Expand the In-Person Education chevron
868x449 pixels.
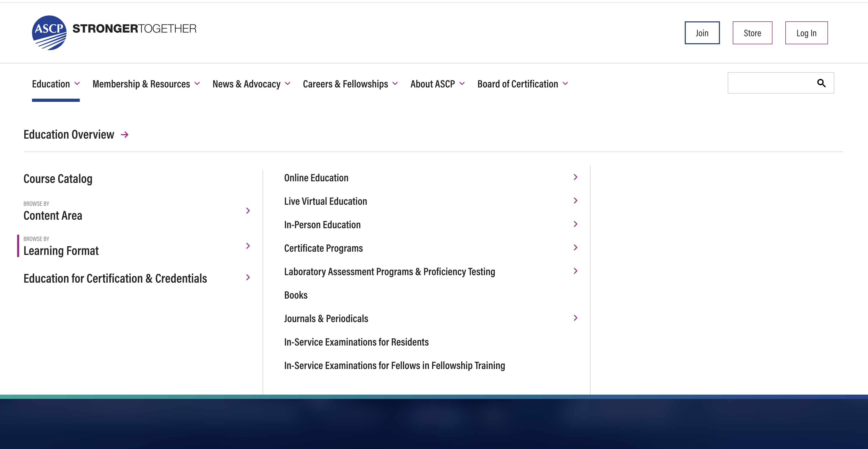click(x=576, y=224)
